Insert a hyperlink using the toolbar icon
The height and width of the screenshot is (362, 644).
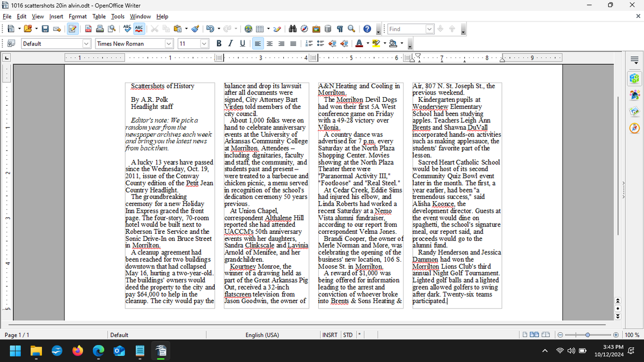249,29
